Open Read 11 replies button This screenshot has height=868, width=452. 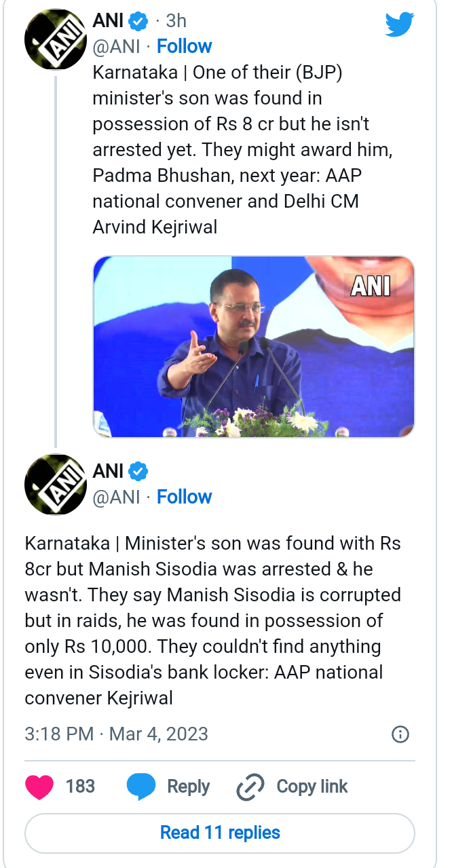tap(220, 833)
